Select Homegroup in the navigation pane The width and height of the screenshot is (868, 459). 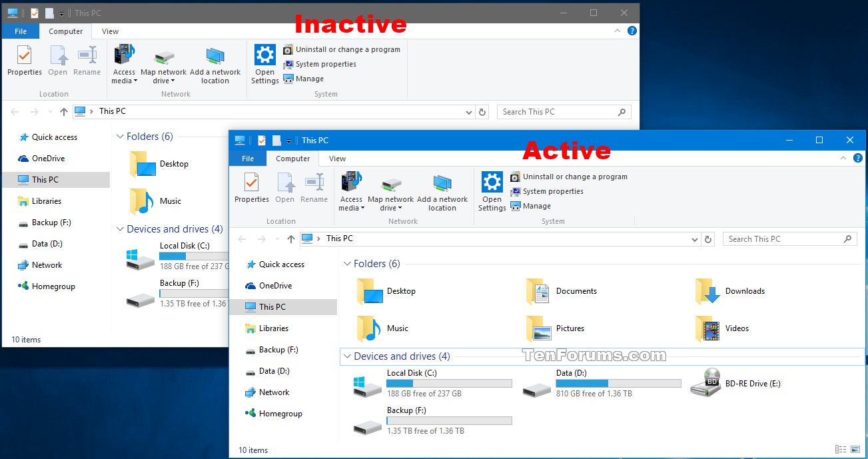click(278, 414)
